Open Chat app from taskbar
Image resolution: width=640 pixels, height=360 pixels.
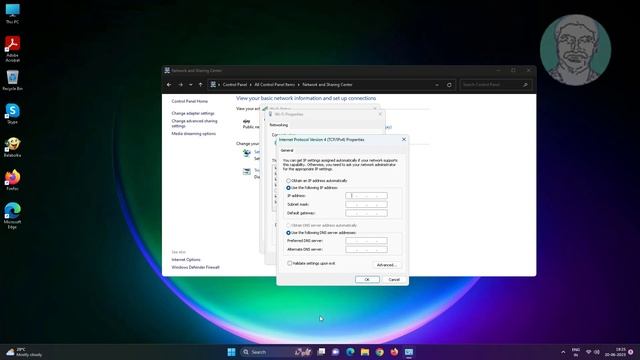[336, 352]
